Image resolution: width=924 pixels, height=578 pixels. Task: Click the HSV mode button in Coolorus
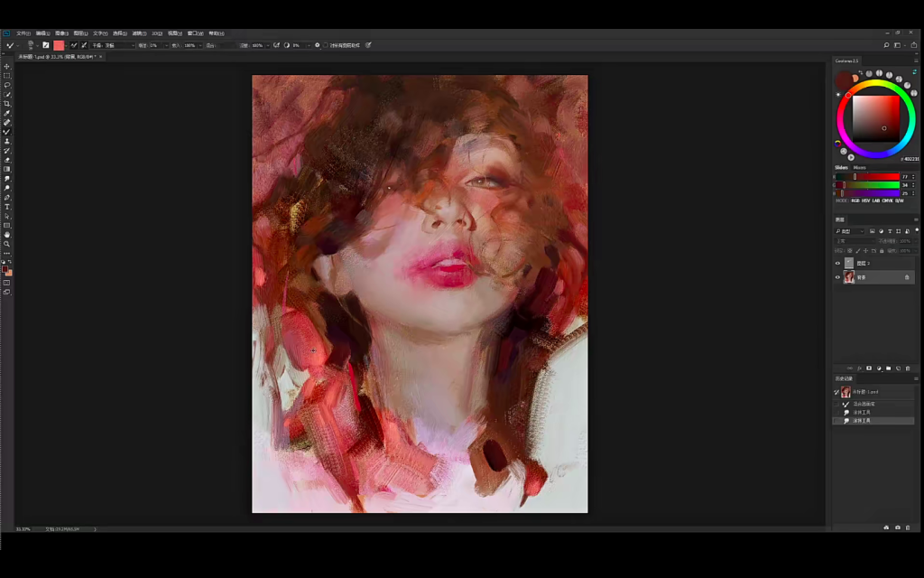(x=866, y=200)
